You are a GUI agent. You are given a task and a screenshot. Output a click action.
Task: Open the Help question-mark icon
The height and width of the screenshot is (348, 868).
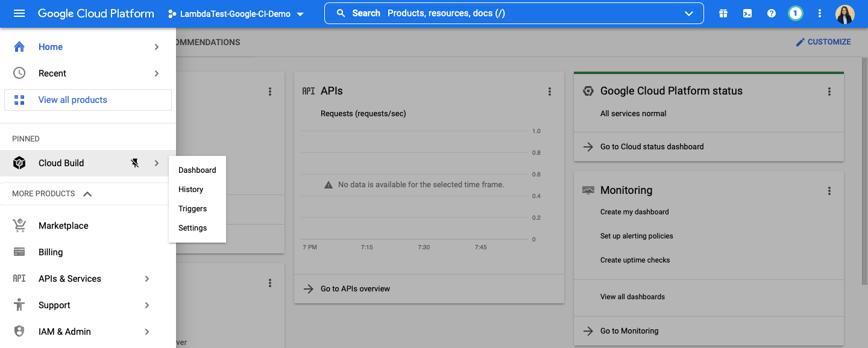771,13
